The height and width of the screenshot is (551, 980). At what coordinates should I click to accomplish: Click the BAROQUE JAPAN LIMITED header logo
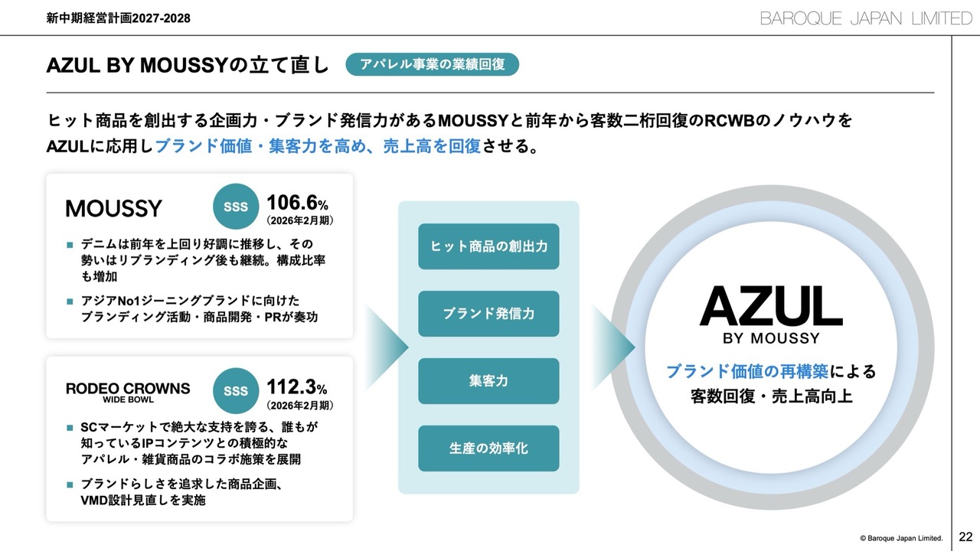(x=865, y=18)
